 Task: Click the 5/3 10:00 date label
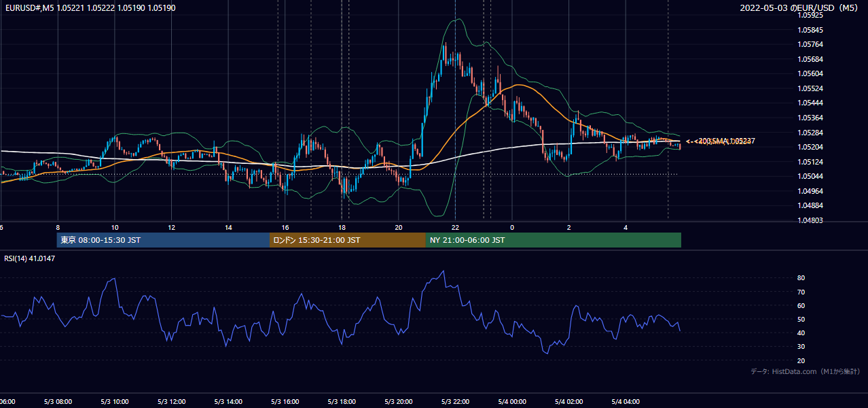click(x=114, y=402)
